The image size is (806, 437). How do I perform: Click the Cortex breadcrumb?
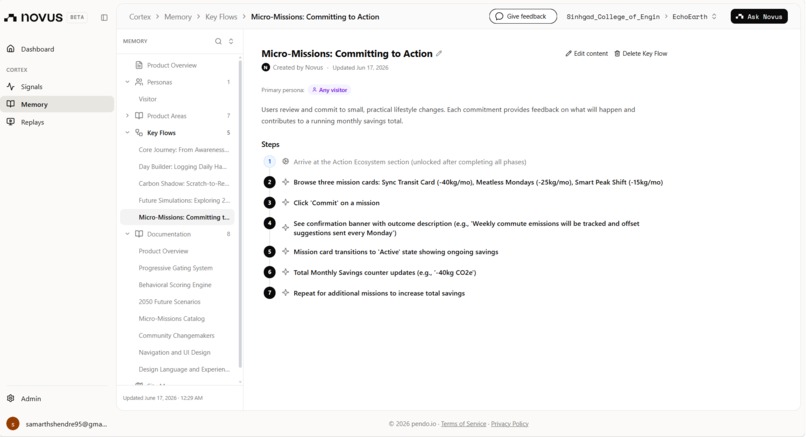click(x=140, y=17)
